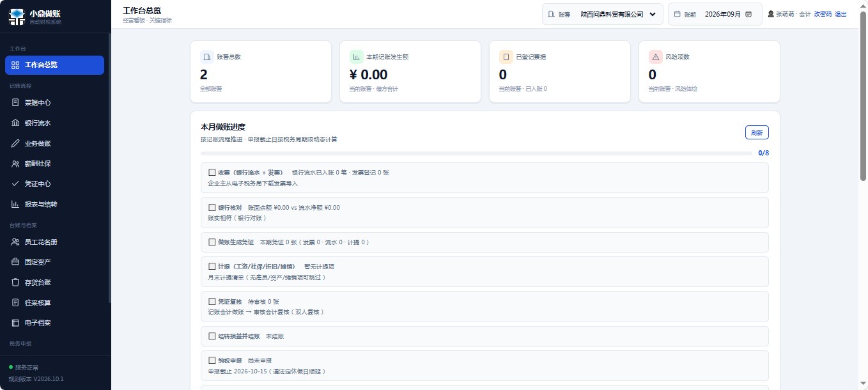Viewport: 868px width, 390px height.
Task: Click the red warning triangle on 风险项数 card
Action: [x=656, y=57]
